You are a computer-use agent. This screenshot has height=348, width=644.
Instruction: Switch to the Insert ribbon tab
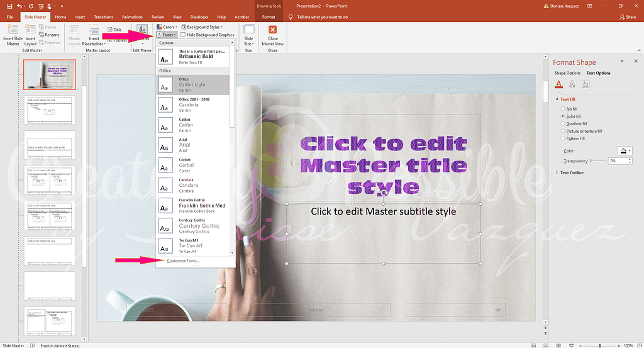tap(80, 17)
